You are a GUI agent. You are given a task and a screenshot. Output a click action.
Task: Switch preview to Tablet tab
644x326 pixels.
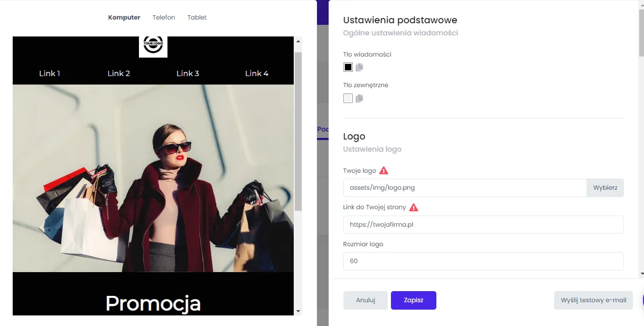tap(197, 17)
